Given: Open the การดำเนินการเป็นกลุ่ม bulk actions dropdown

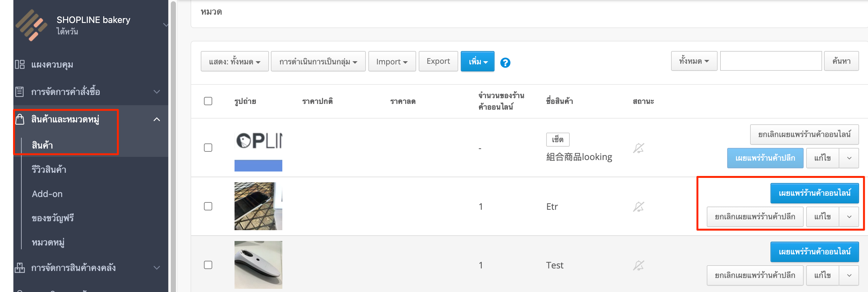Looking at the screenshot, I should point(318,62).
